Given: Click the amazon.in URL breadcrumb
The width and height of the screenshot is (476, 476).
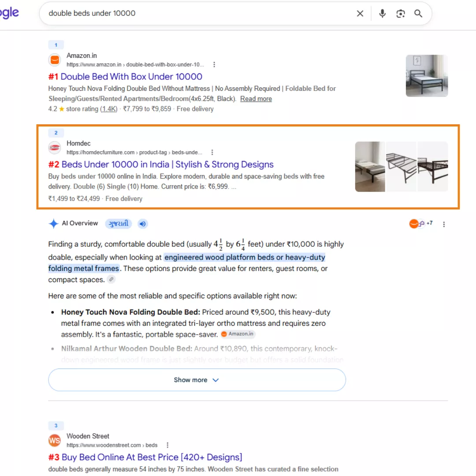Looking at the screenshot, I should click(135, 64).
